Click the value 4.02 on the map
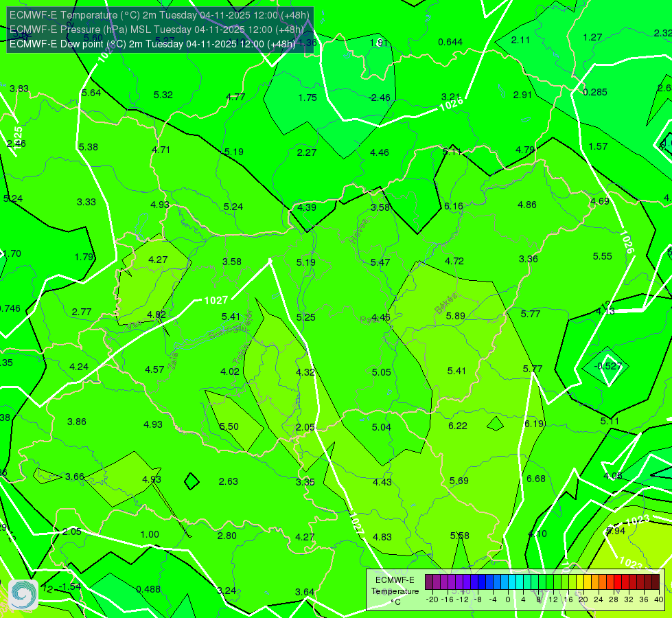672x618 pixels. (230, 371)
